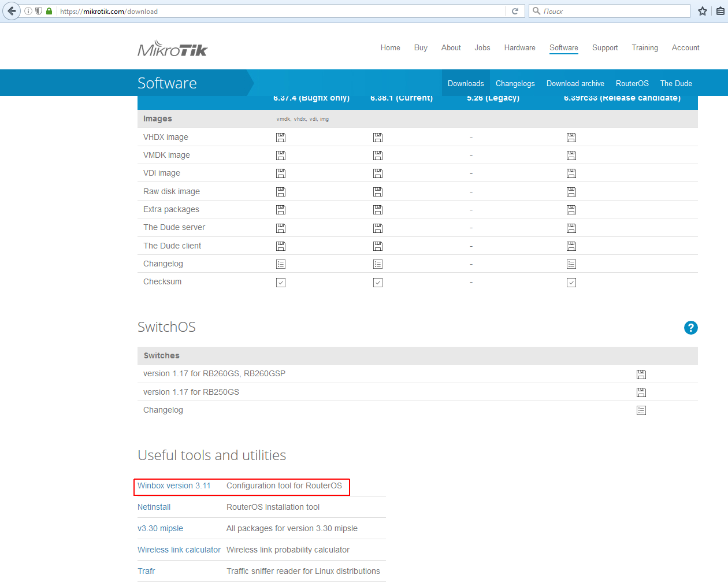Click the blue SwitchOS help question mark

pyautogui.click(x=690, y=328)
